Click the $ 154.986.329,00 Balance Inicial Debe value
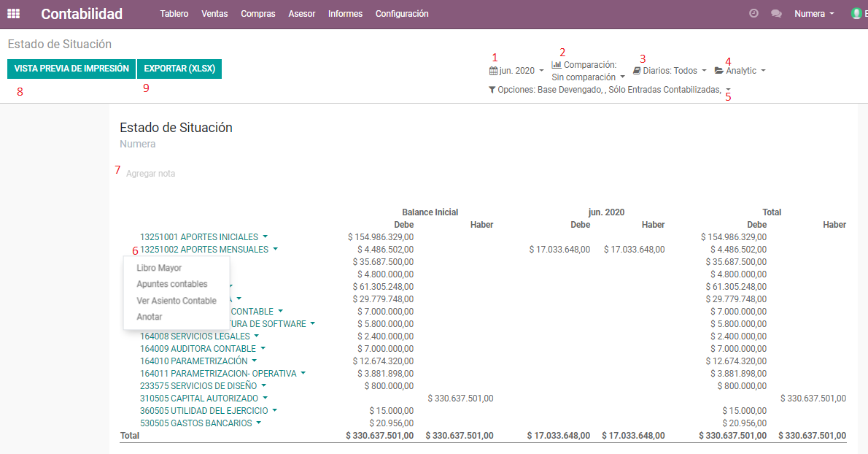868x454 pixels. (381, 237)
